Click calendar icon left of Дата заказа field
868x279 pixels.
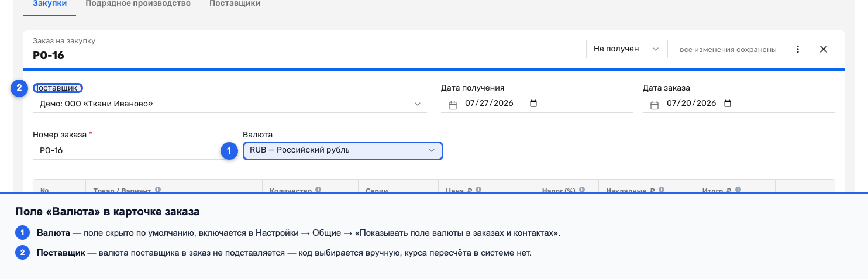[x=654, y=105]
